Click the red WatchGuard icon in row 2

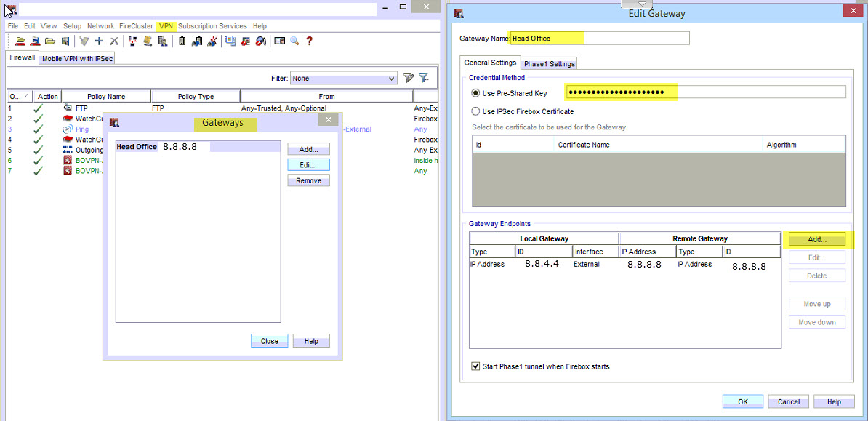(x=68, y=119)
